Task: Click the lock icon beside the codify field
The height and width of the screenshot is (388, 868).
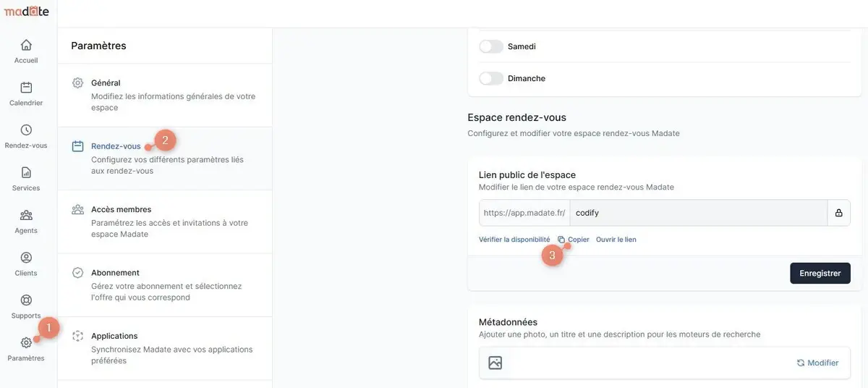Action: click(839, 213)
